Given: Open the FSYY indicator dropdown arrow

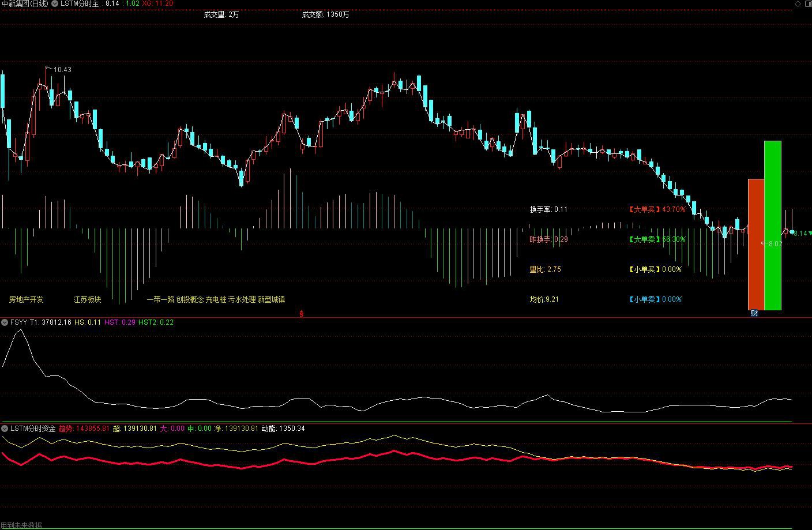Looking at the screenshot, I should tap(5, 322).
